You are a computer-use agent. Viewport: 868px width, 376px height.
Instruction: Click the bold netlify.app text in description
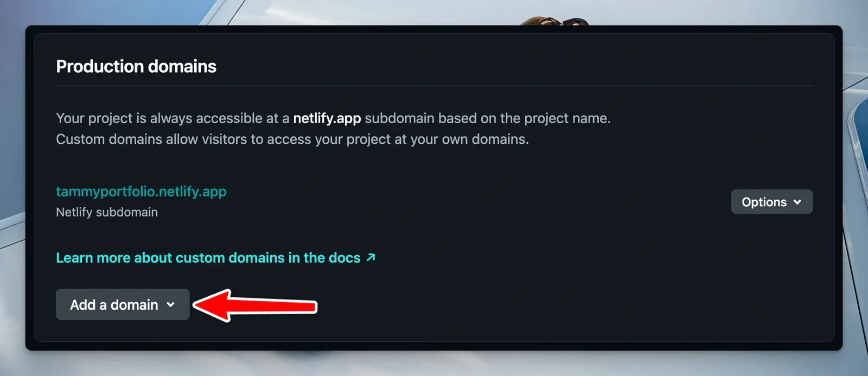pyautogui.click(x=327, y=118)
